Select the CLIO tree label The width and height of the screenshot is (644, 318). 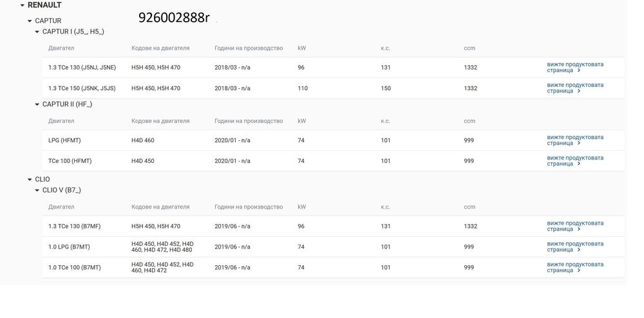pos(43,180)
